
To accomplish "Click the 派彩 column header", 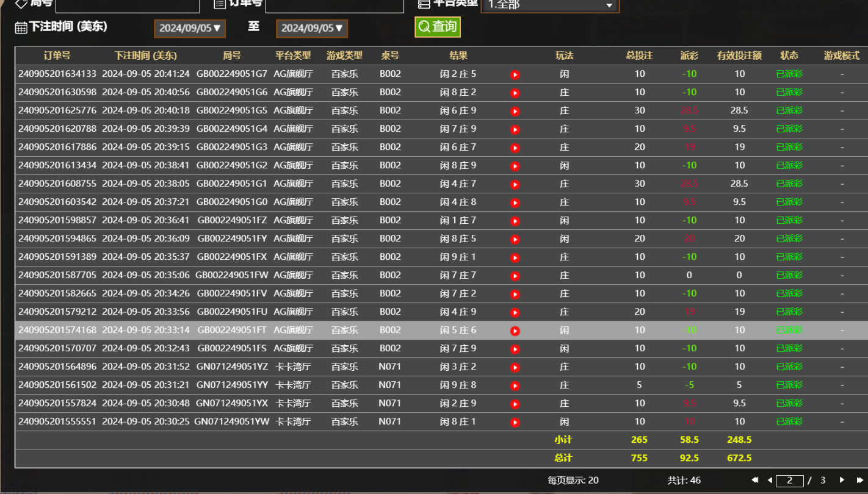I will click(689, 55).
